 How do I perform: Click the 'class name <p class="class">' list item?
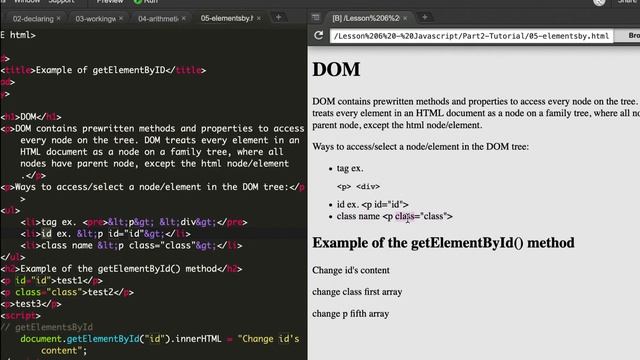click(x=395, y=216)
